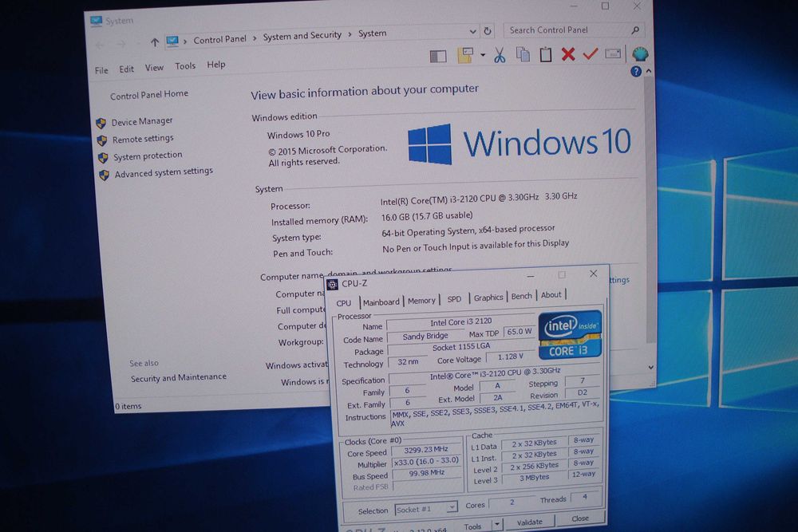Click the rename field icon in toolbar
Screen dimensions: 798x532
(613, 53)
